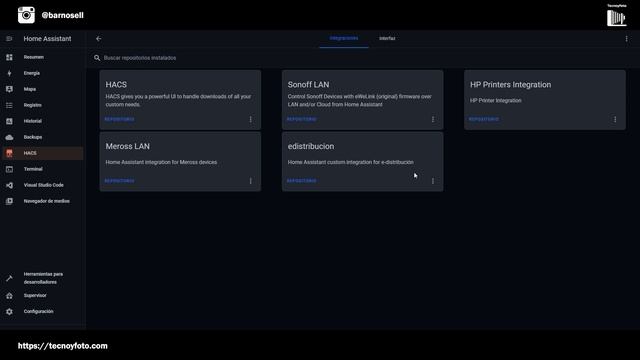Click the Home Assistant title
Image resolution: width=640 pixels, height=360 pixels.
[x=47, y=39]
